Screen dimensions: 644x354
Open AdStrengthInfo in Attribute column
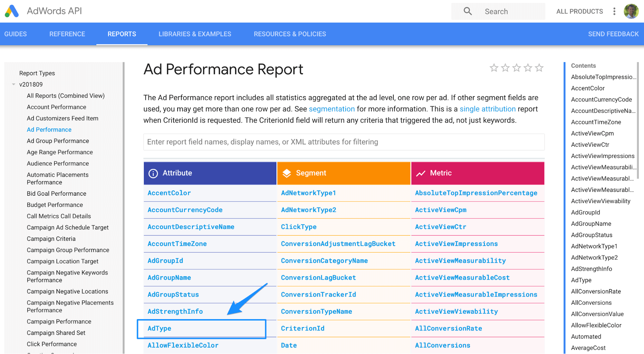[175, 311]
